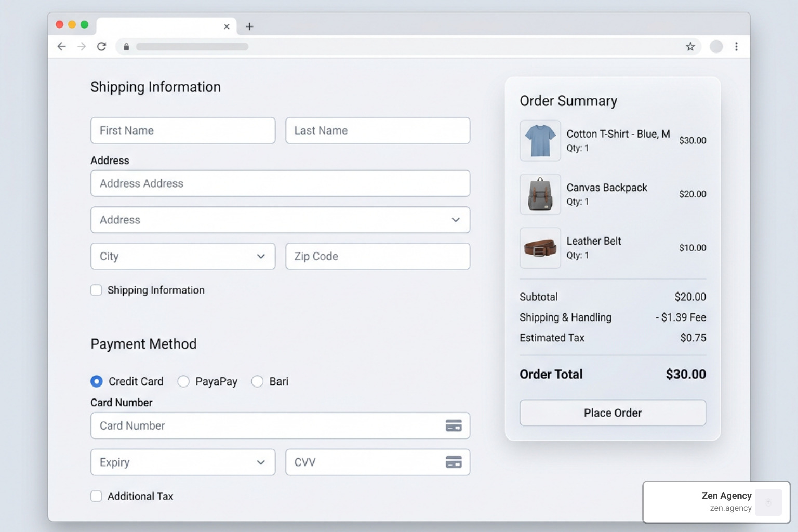Focus the First Name field

pyautogui.click(x=183, y=130)
